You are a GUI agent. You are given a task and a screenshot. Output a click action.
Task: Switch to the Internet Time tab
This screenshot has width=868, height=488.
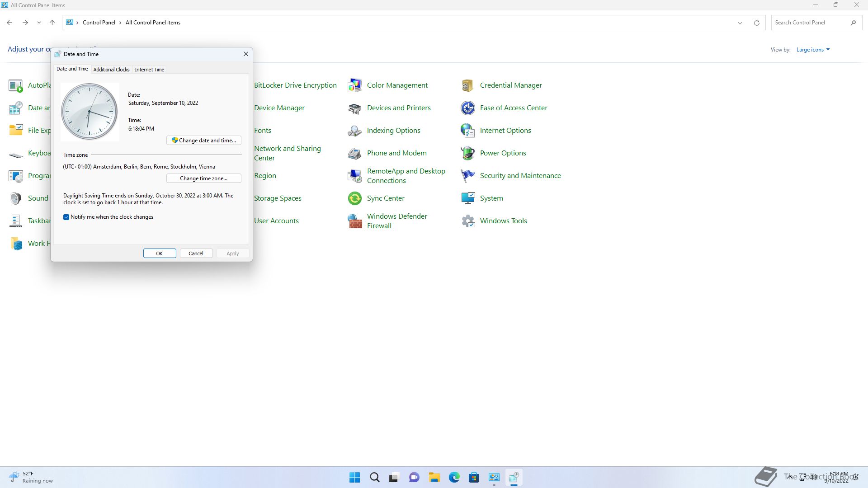(149, 70)
